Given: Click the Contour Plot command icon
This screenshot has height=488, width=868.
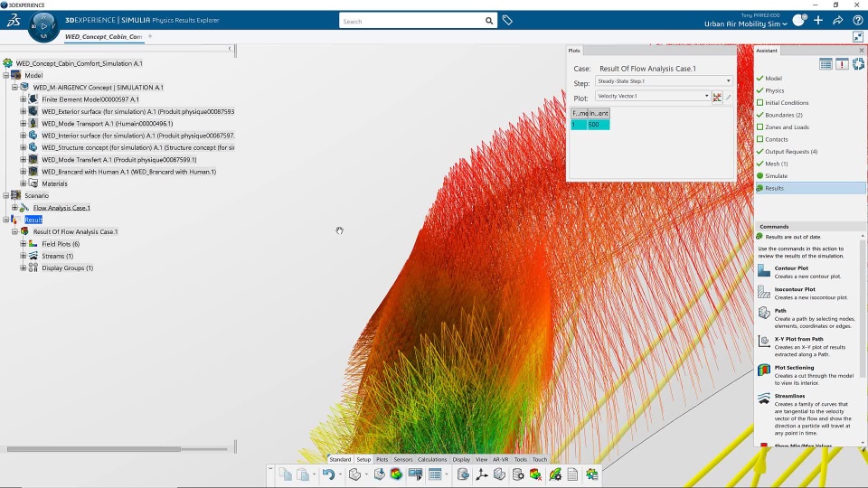Looking at the screenshot, I should pos(764,270).
